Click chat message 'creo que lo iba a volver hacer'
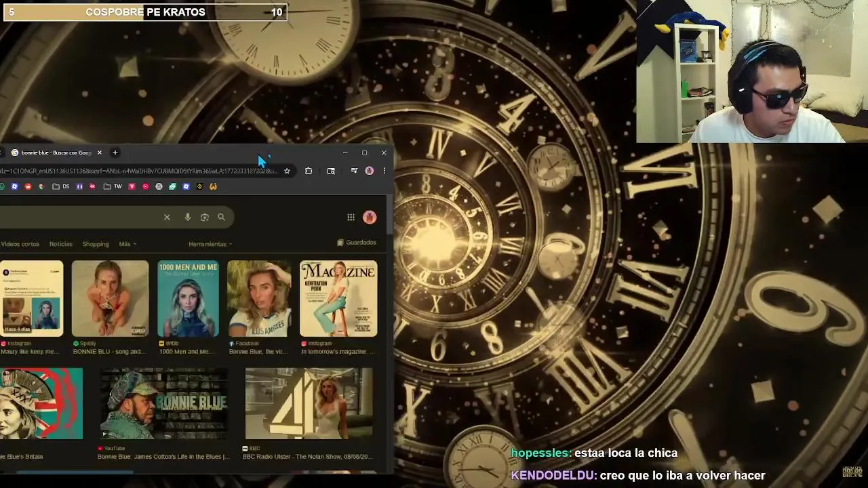The image size is (868, 488). coord(682,475)
